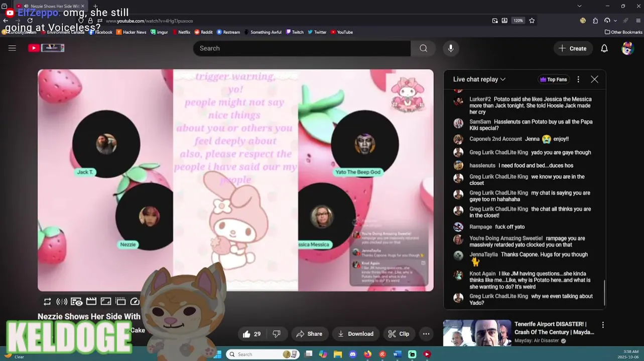
Task: Open Discord from the taskbar
Action: click(x=352, y=354)
